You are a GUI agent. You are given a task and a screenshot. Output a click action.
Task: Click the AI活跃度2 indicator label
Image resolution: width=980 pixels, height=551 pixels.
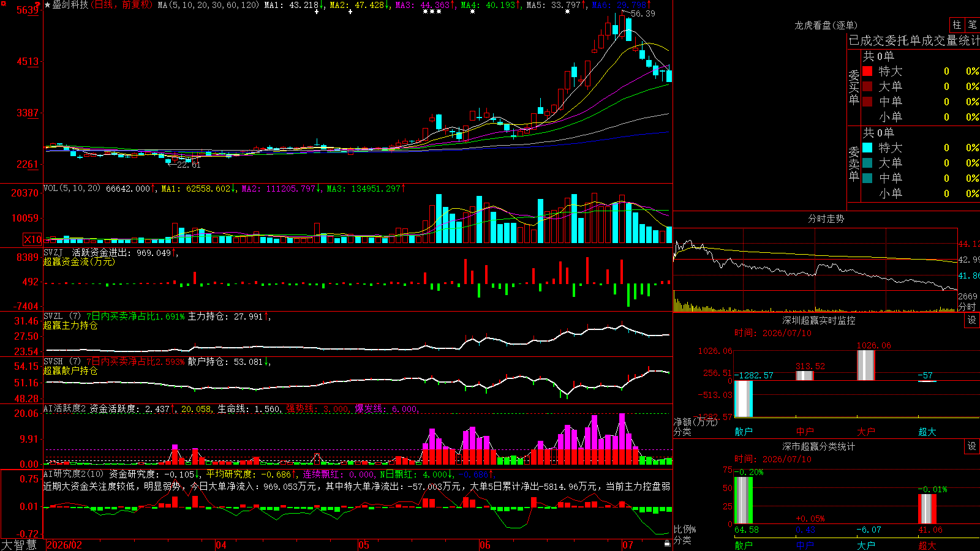(x=65, y=409)
